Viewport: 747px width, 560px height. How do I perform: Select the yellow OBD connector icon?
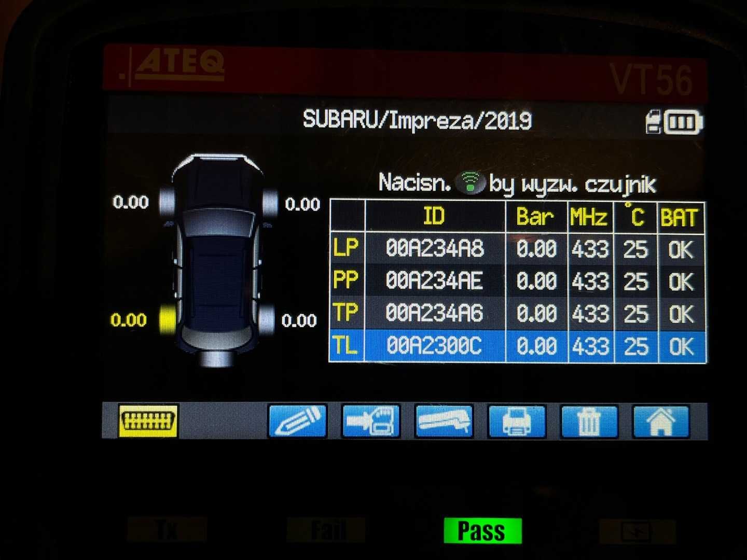[148, 421]
